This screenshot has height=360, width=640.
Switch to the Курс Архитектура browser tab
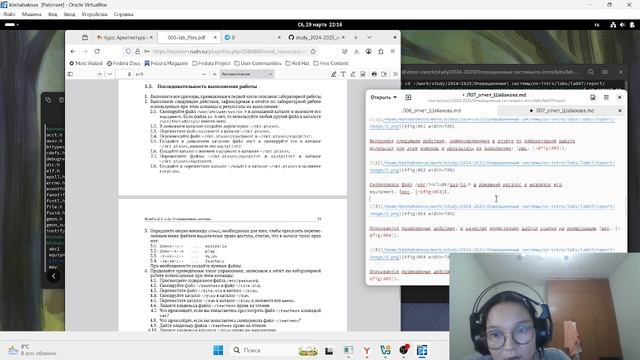tap(124, 37)
